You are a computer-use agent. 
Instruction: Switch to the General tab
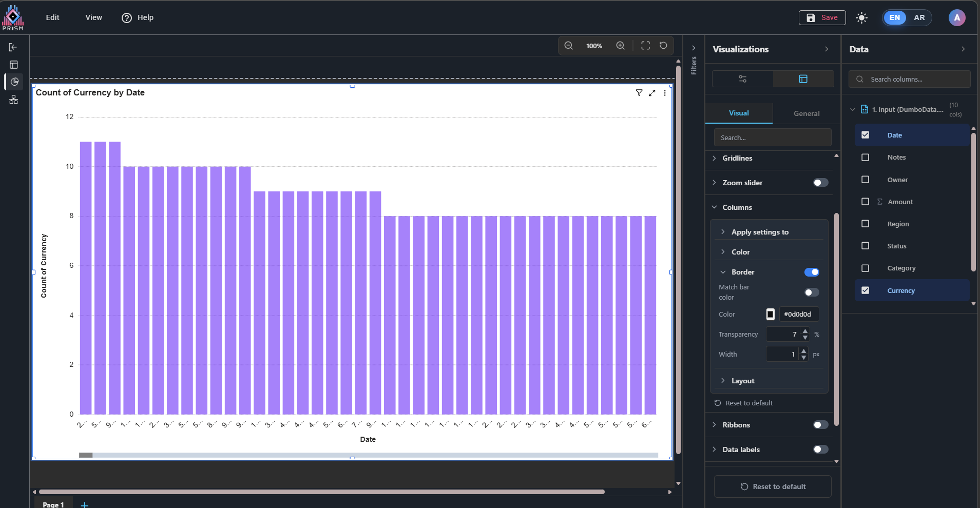click(806, 113)
